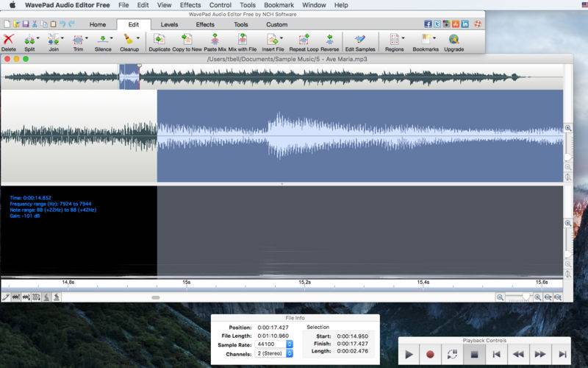Image resolution: width=588 pixels, height=368 pixels.
Task: Adjust the waveform vertical zoom slider
Action: tap(567, 157)
